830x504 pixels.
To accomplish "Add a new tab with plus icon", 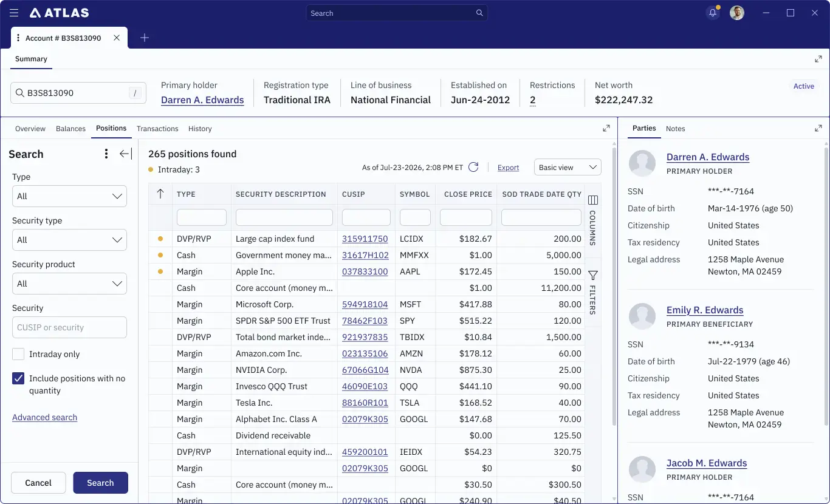I will pos(145,38).
